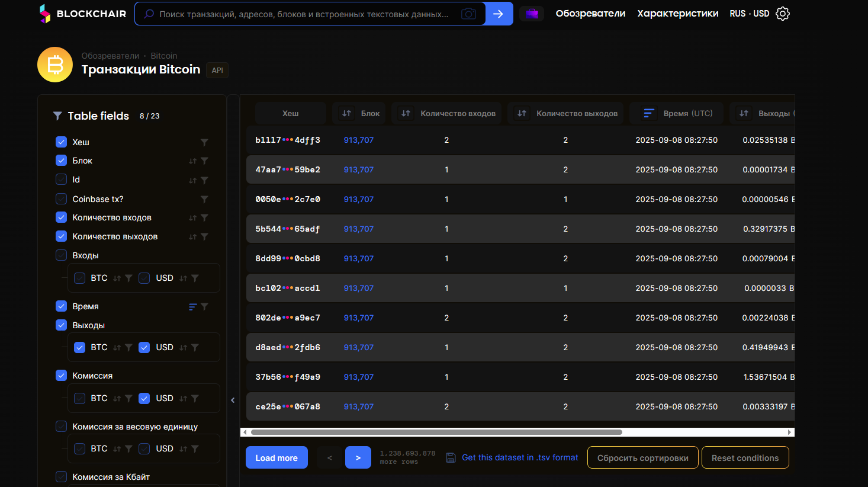Sort table by Блок column header icon
The width and height of the screenshot is (868, 487).
[x=347, y=113]
